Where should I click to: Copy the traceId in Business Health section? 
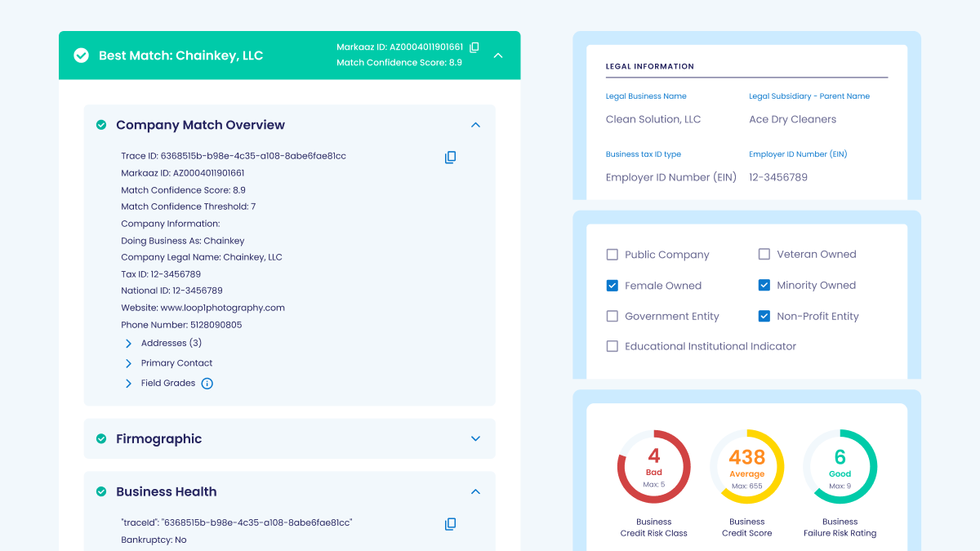(x=450, y=523)
